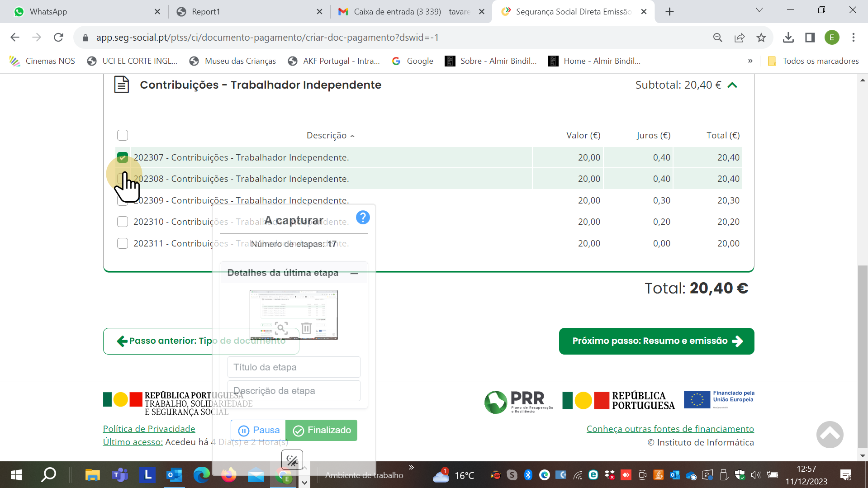Click Próximo passo: Resumo e emissão button
The width and height of the screenshot is (868, 488).
click(x=656, y=341)
